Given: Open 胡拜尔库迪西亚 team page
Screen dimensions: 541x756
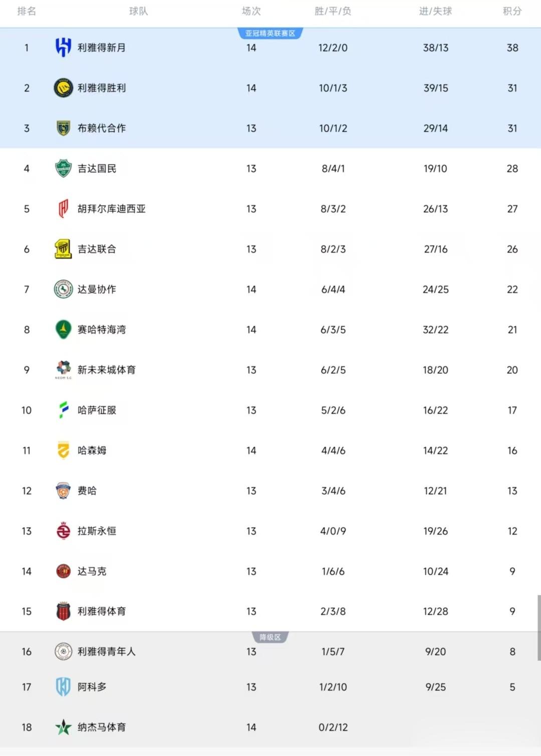Looking at the screenshot, I should [x=111, y=209].
